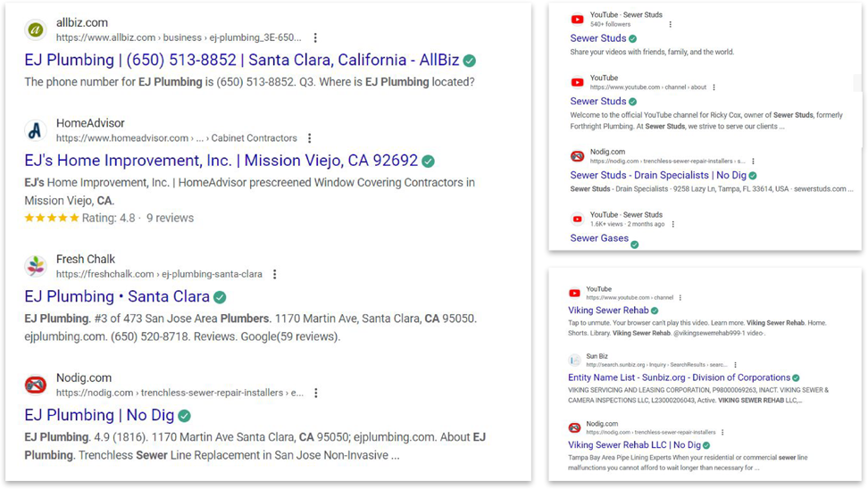
Task: Click the verified badge after Sewer Gases
Action: click(x=635, y=244)
